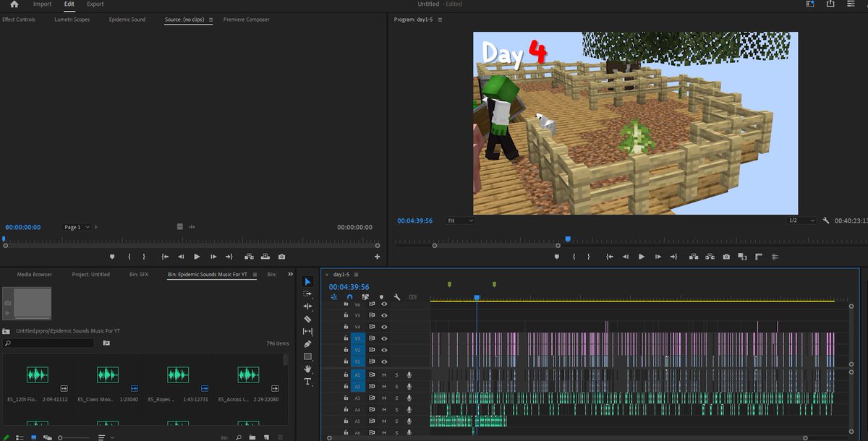Viewport: 868px width, 441px height.
Task: Click the bin thumbnail zoom slider
Action: tap(74, 437)
